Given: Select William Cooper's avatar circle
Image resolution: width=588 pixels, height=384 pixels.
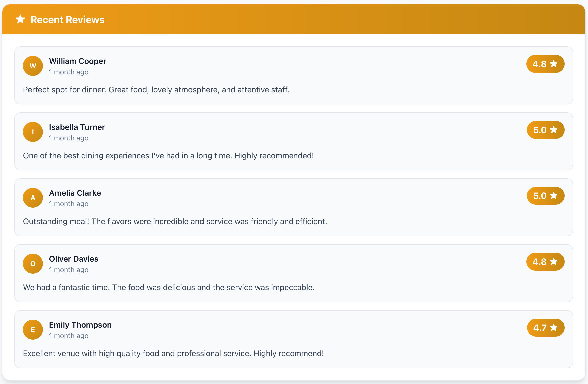Looking at the screenshot, I should click(33, 66).
